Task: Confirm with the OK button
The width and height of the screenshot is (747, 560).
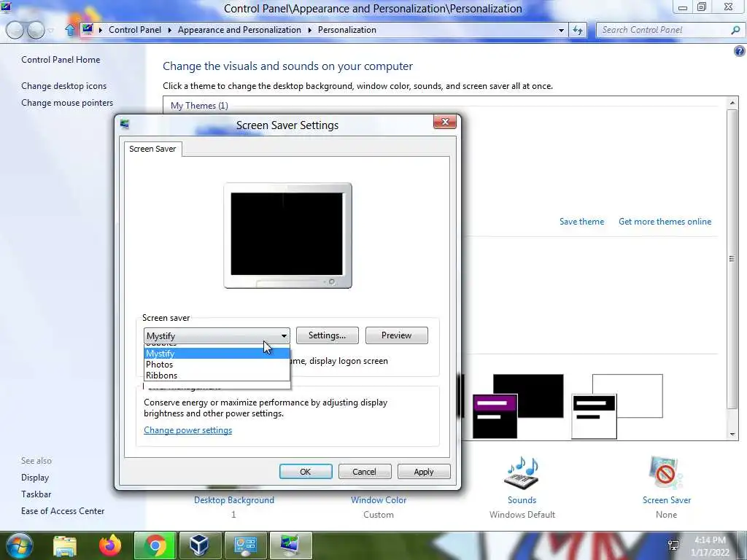Action: click(306, 472)
